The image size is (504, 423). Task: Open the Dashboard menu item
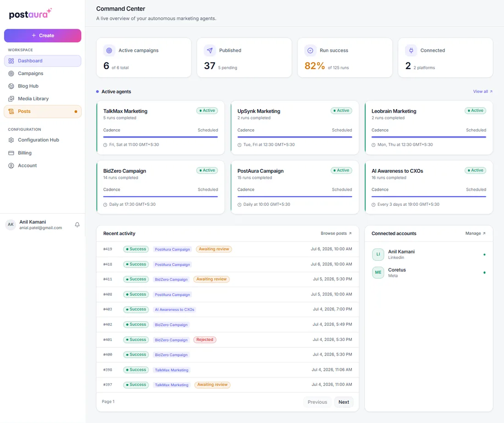(x=43, y=61)
